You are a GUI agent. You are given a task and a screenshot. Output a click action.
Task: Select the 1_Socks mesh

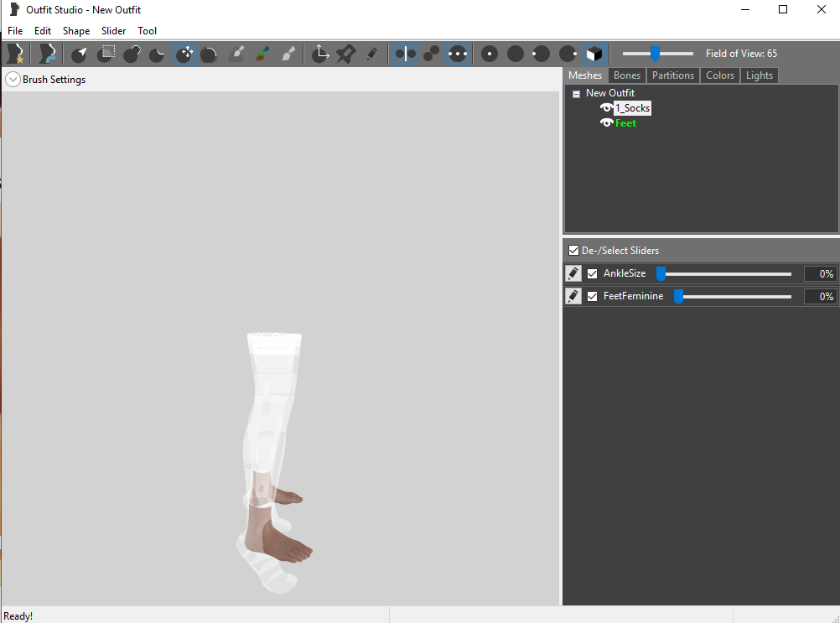633,108
